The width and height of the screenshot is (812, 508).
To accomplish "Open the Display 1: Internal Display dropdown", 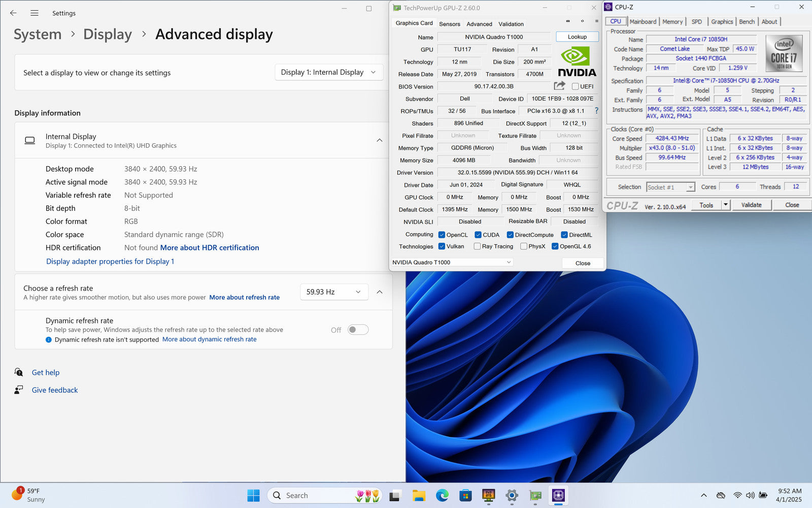I will (x=328, y=73).
